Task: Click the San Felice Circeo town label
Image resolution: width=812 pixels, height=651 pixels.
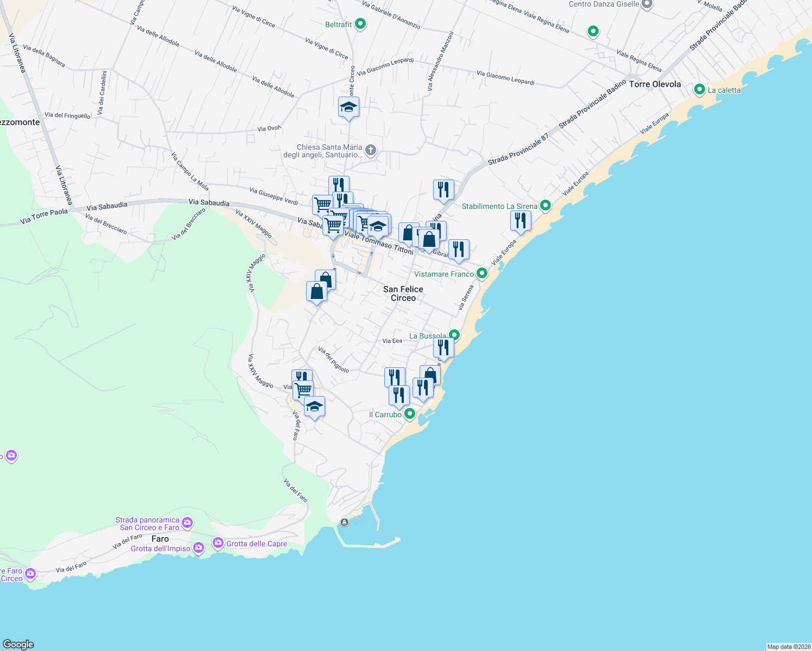Action: [x=403, y=293]
